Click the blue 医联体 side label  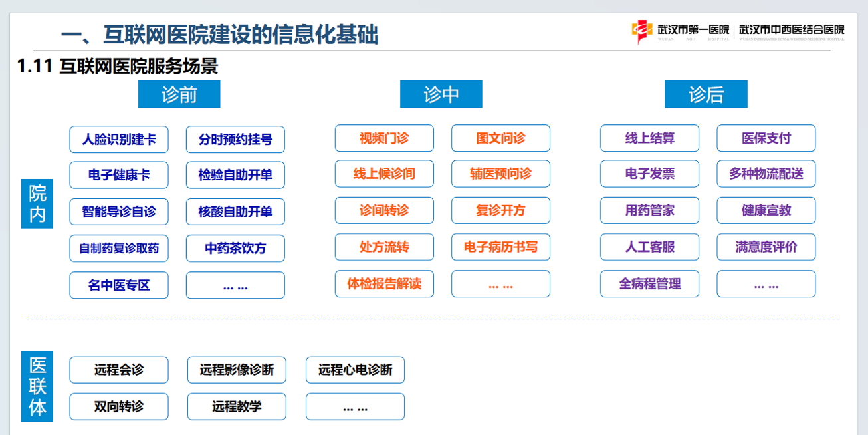tap(37, 386)
